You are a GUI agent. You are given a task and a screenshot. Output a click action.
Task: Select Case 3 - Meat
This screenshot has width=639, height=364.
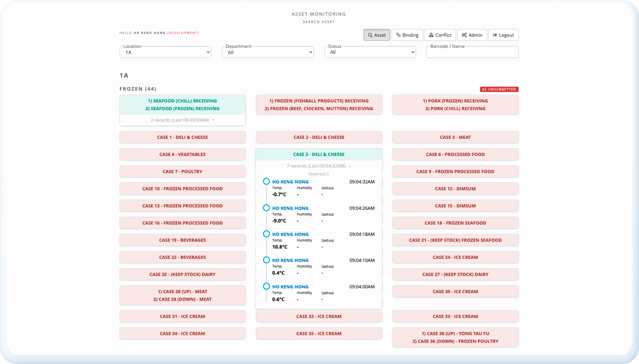tap(455, 137)
